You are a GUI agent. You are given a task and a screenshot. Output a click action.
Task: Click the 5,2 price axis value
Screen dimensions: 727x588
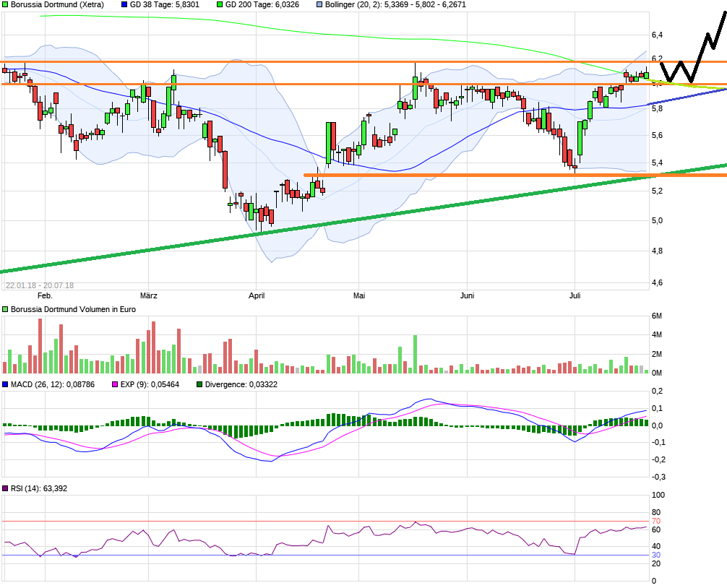pyautogui.click(x=657, y=191)
